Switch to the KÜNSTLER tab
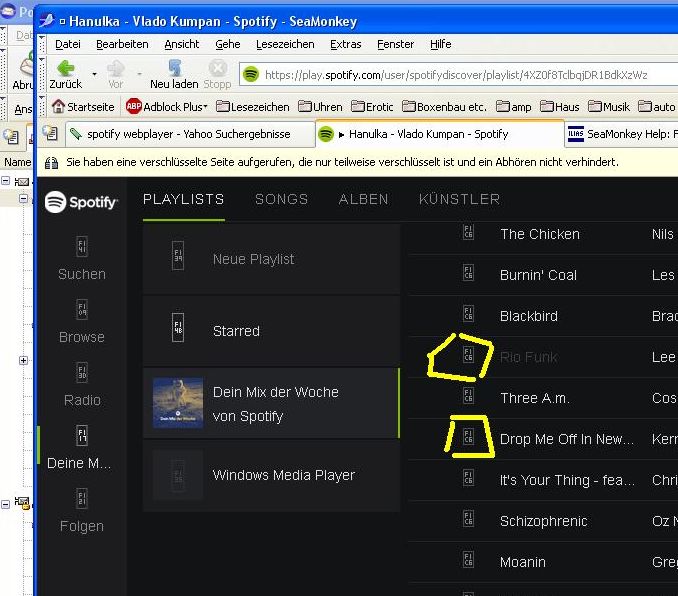 point(459,199)
